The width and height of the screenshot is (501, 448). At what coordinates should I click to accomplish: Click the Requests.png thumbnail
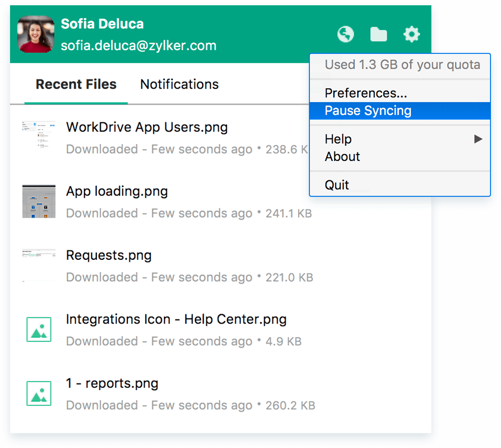[x=39, y=265]
